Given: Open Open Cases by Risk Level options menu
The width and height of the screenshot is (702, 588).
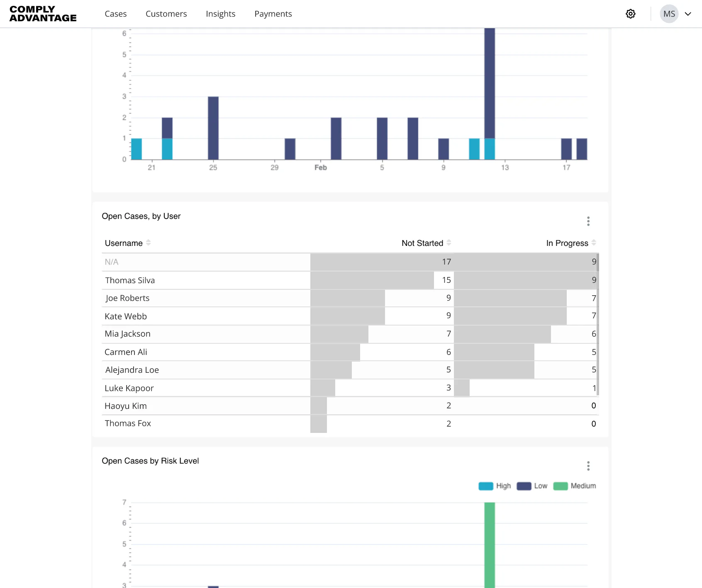Looking at the screenshot, I should click(588, 466).
